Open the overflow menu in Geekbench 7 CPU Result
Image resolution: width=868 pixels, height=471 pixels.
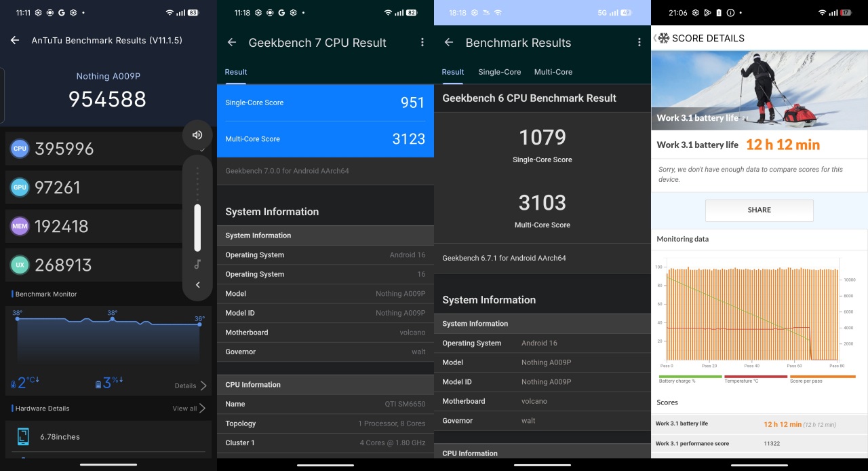[422, 42]
